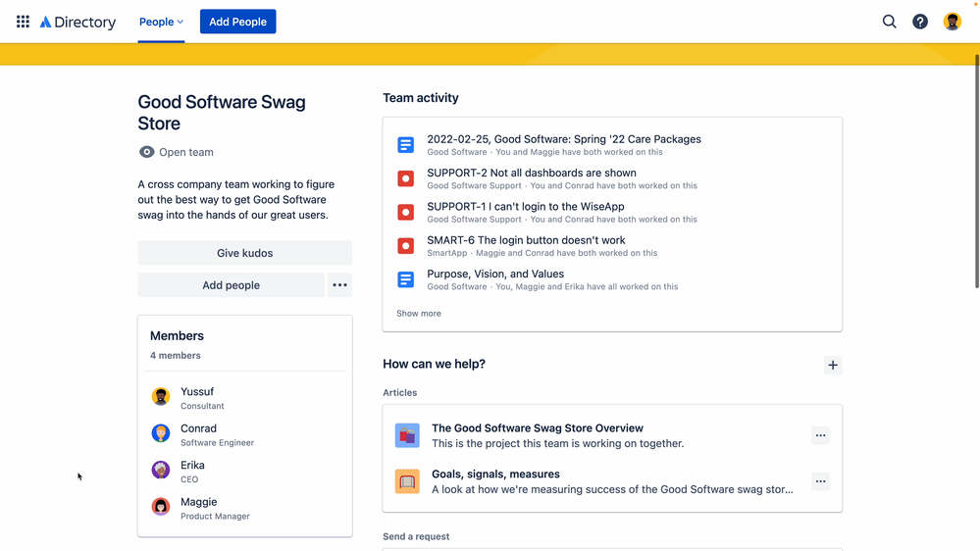Open the profile avatar menu in header
Screen dimensions: 980x551
click(952, 22)
